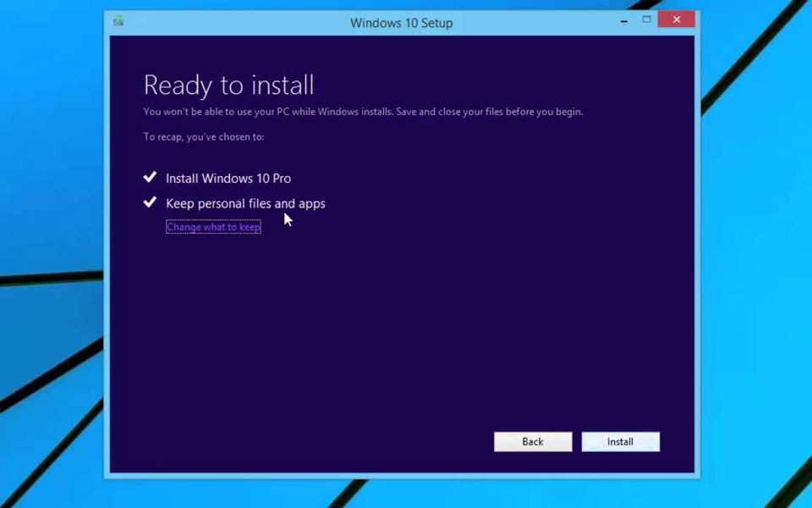Click the warning text about closing your files
The image size is (812, 508).
pyautogui.click(x=362, y=111)
